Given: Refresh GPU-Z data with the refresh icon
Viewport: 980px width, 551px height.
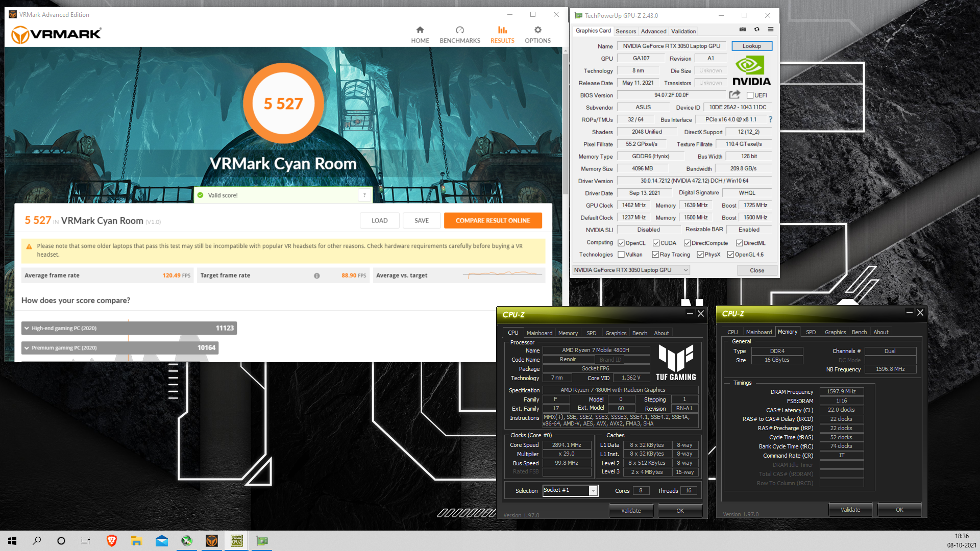Looking at the screenshot, I should coord(757,30).
